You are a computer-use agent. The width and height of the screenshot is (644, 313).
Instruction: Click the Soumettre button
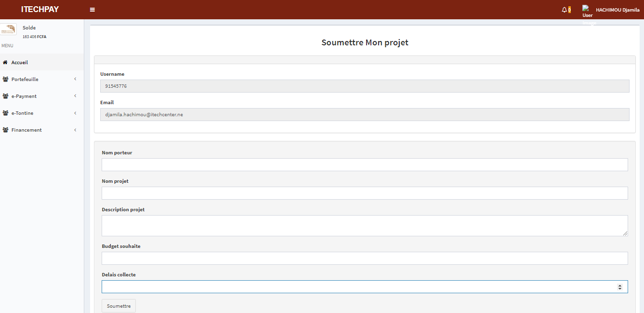coord(118,305)
